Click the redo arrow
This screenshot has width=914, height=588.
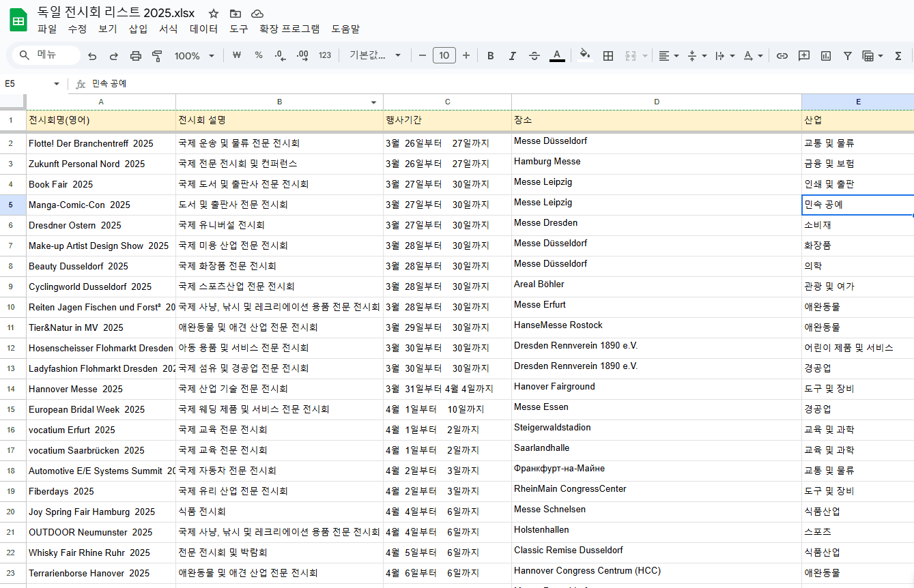(114, 56)
